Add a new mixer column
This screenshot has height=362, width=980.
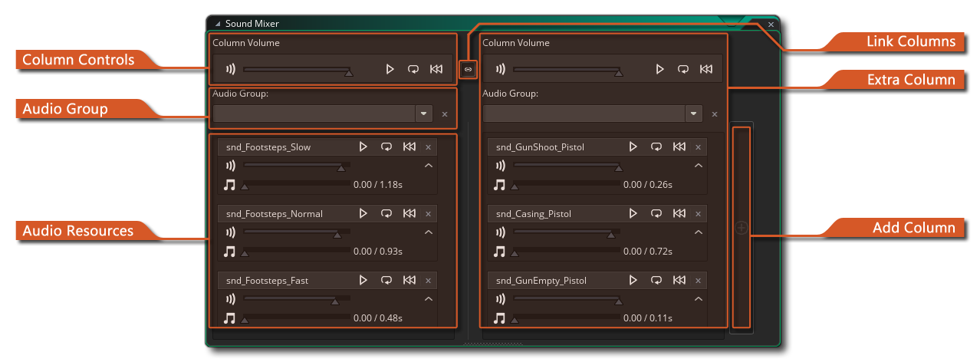[742, 228]
